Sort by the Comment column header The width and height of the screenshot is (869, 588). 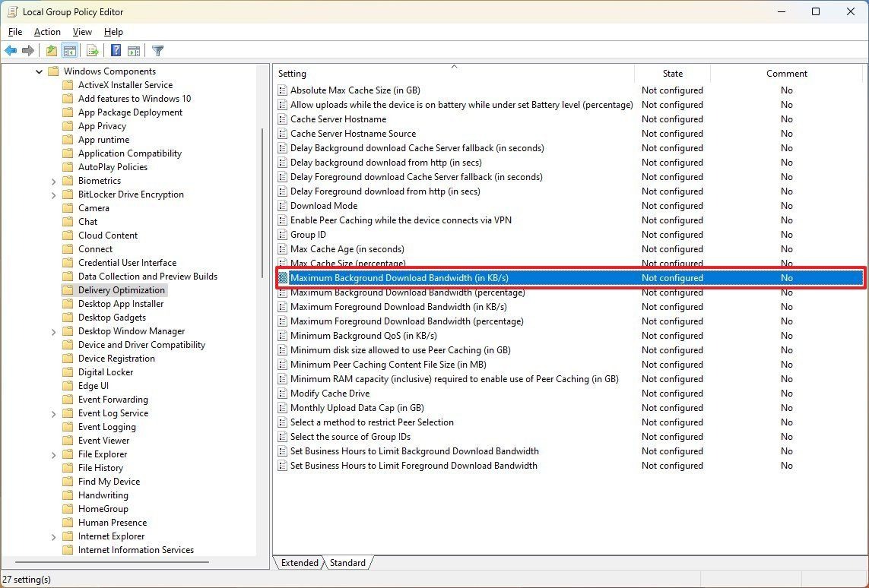(x=786, y=74)
